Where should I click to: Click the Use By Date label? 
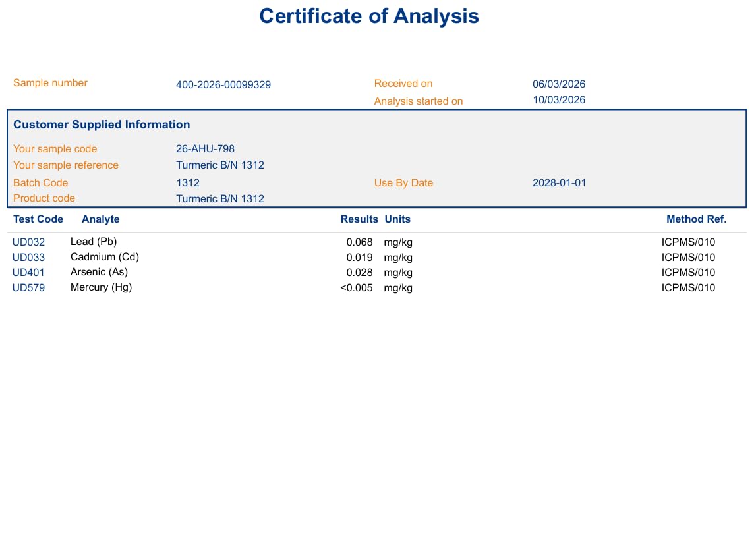(403, 183)
